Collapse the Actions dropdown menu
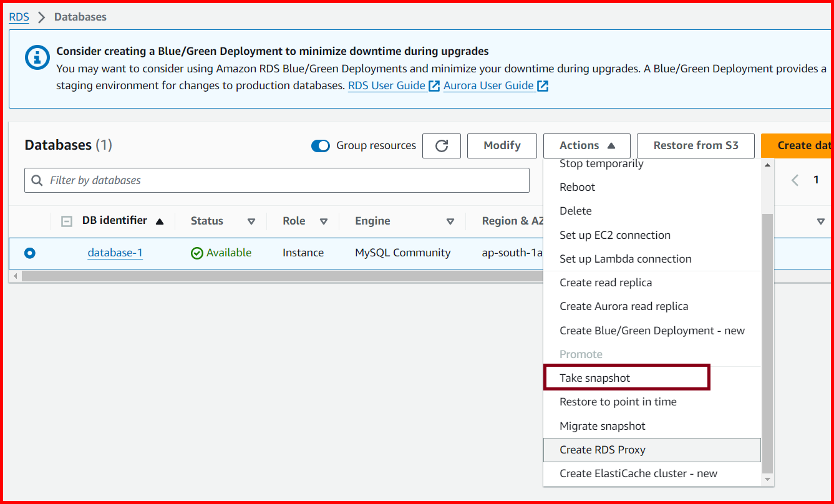The height and width of the screenshot is (504, 834). [x=586, y=146]
